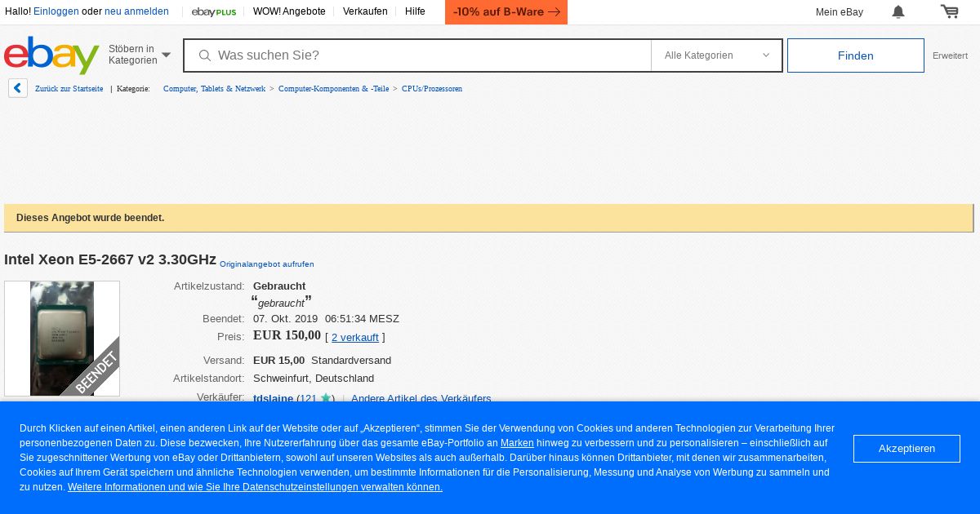This screenshot has height=514, width=980.
Task: Click the -10% auf B-Ware banner
Action: (x=506, y=12)
